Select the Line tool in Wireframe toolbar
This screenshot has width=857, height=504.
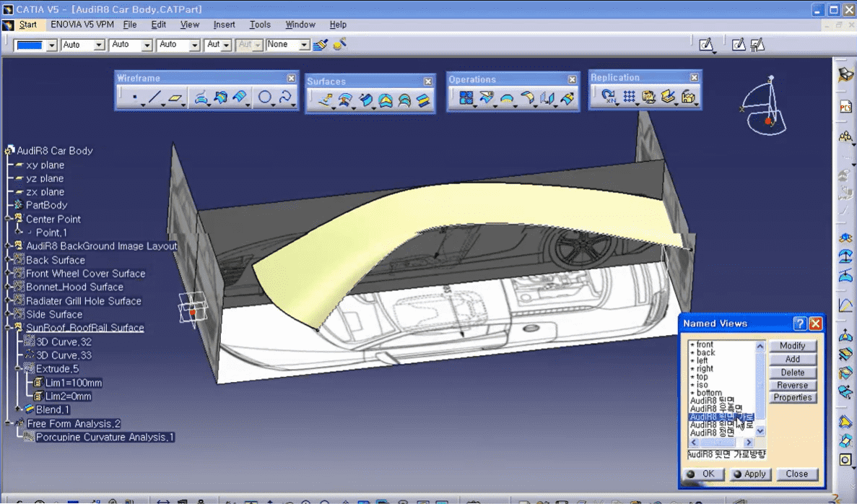[x=155, y=98]
